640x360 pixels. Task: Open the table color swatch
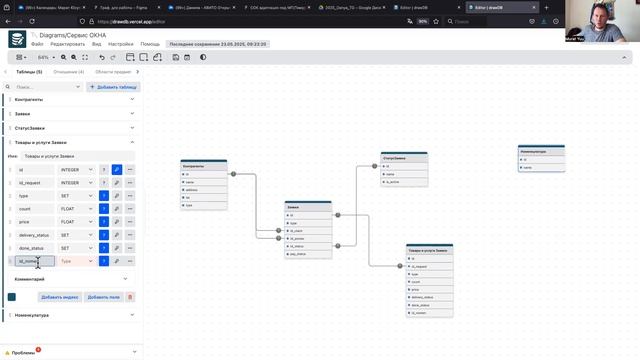(x=12, y=297)
